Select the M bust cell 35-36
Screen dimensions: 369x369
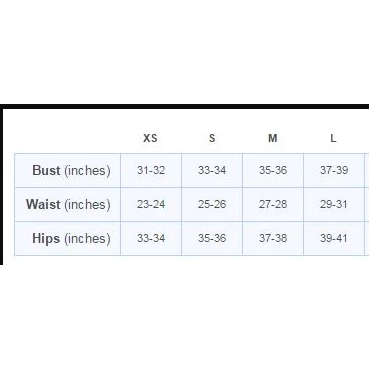(x=273, y=170)
